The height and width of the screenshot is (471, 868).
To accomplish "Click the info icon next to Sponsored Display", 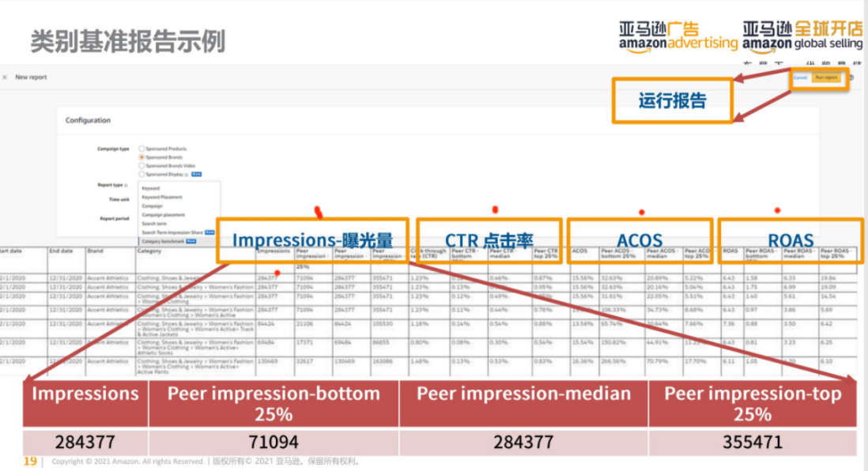I will point(187,175).
